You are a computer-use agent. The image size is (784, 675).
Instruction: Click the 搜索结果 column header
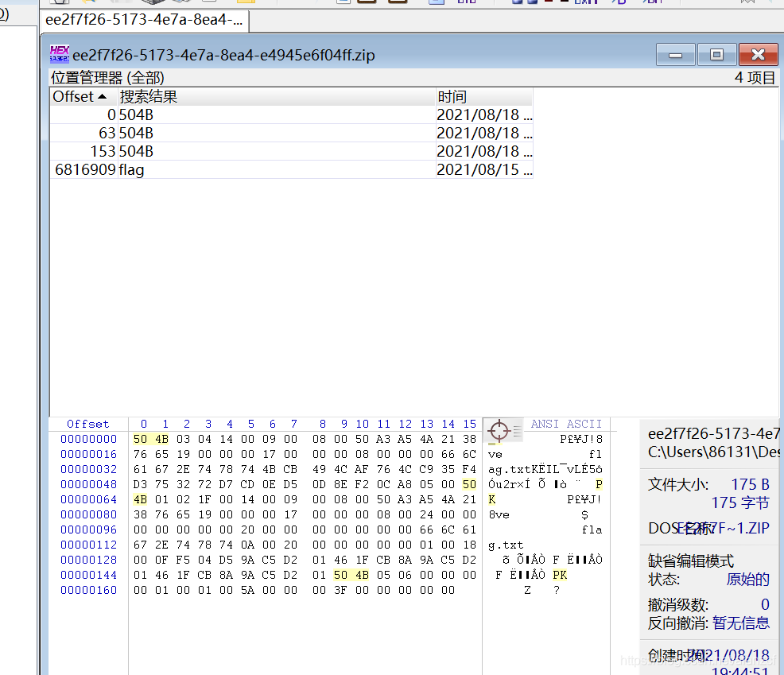(x=276, y=96)
